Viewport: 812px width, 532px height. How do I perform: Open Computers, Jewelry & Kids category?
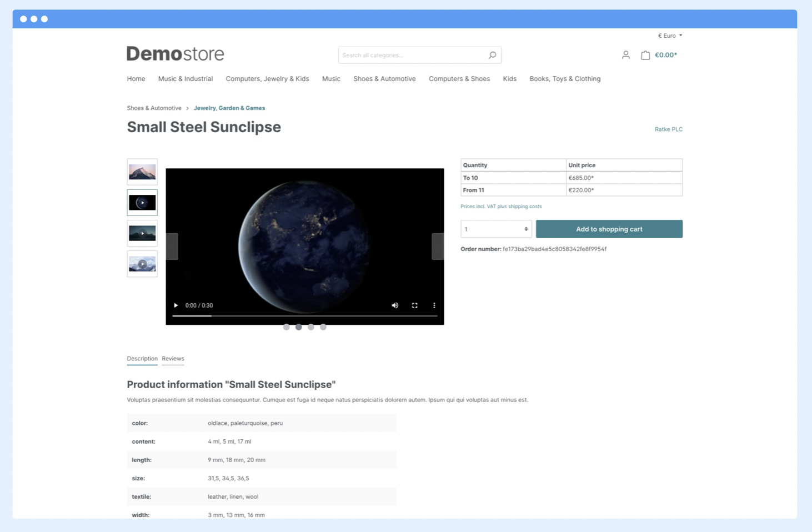point(267,79)
